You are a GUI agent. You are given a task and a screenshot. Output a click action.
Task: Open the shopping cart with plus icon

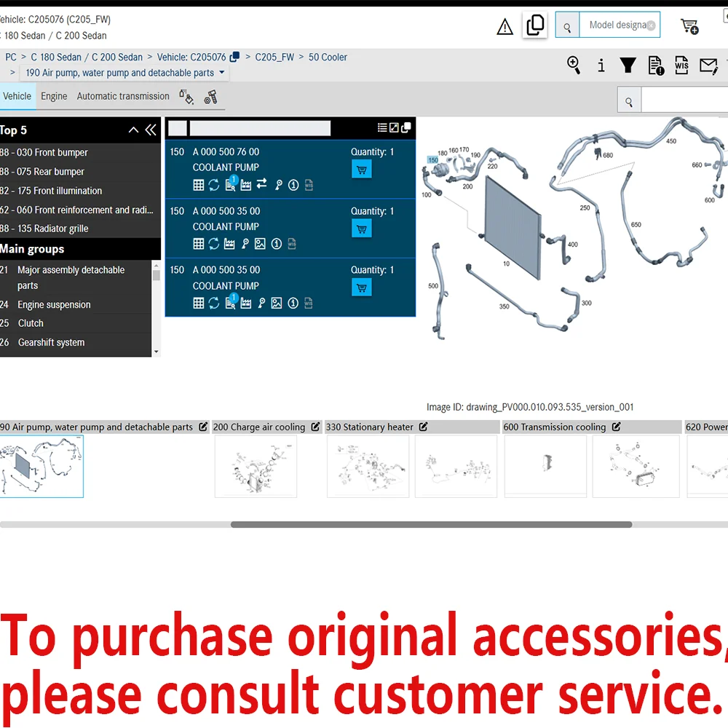(689, 26)
